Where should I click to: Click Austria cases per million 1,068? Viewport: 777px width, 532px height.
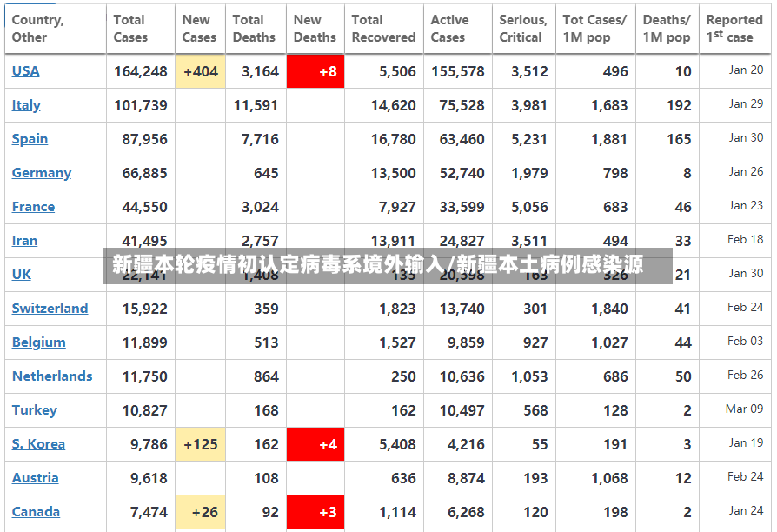(609, 478)
